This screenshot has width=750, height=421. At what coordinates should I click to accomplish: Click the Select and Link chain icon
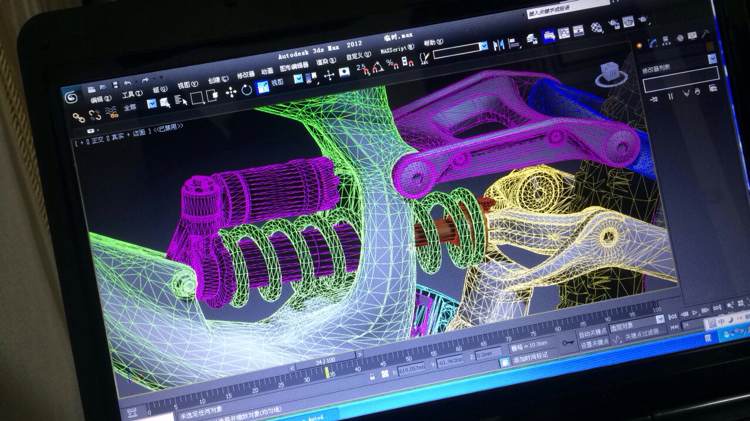(80, 118)
